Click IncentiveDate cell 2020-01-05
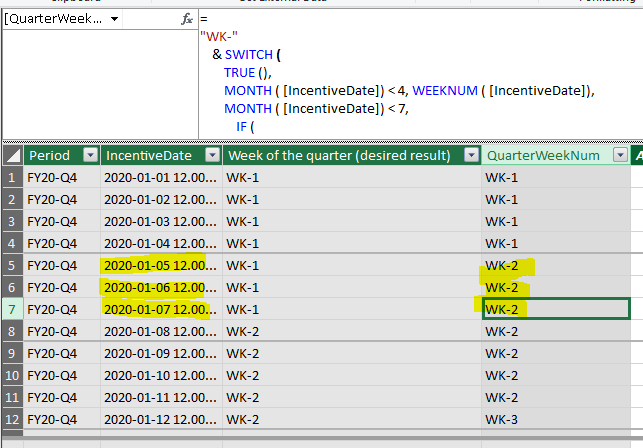This screenshot has height=448, width=643. [162, 265]
